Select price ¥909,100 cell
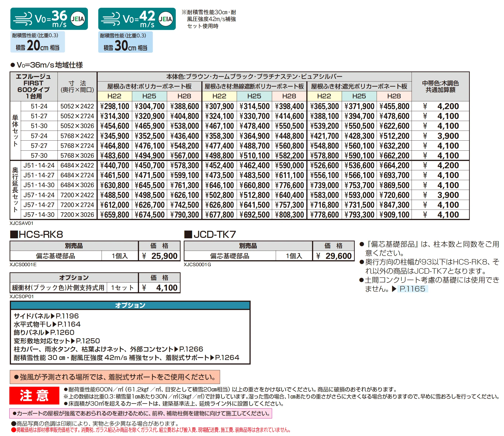The image size is (504, 436). tap(394, 215)
